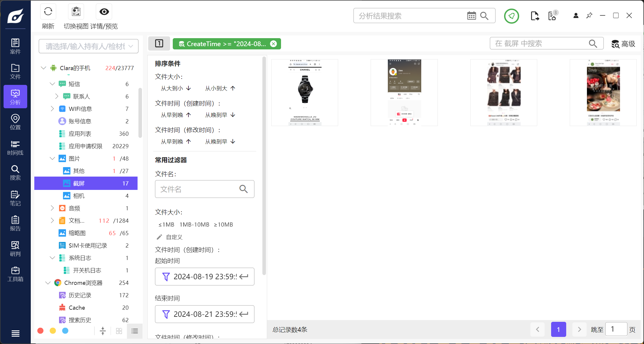Click the ≤1MB file size filter

(x=166, y=225)
